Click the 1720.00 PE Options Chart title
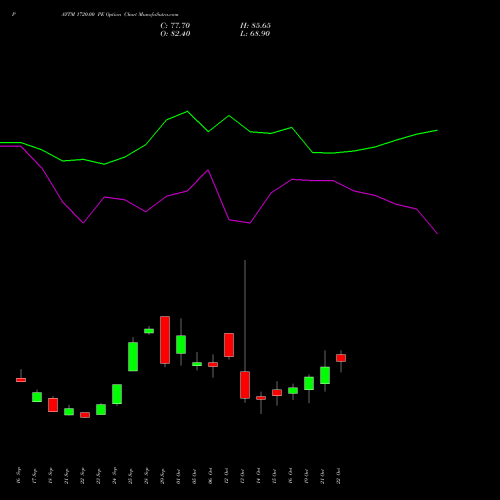500x500 pixels. click(x=120, y=15)
